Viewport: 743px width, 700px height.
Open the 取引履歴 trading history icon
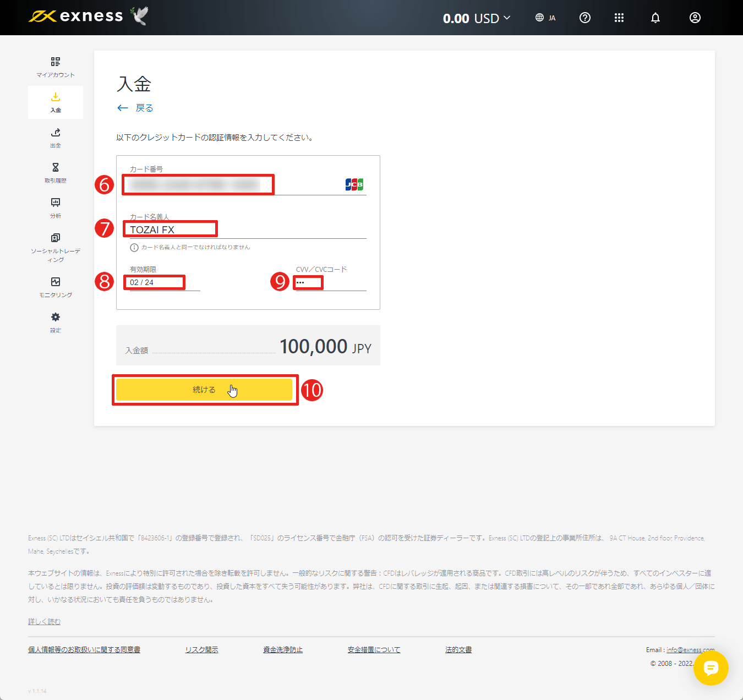tap(55, 172)
